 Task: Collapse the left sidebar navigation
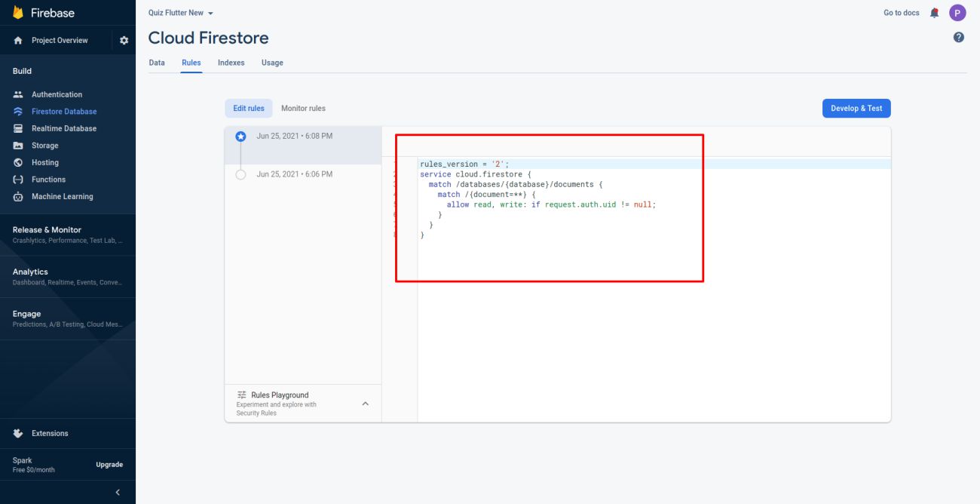pos(117,493)
